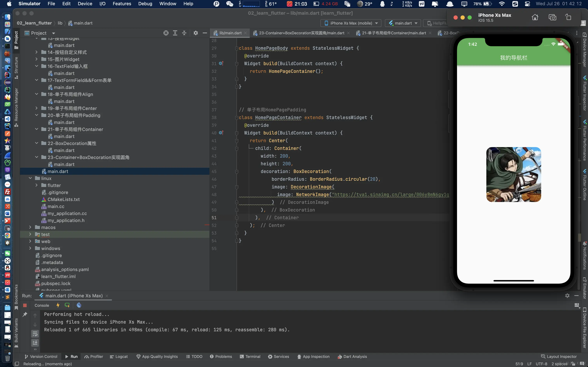Screen dimensions: 588x367
Task: Click the up stack trace arrow in console
Action: (x=35, y=315)
